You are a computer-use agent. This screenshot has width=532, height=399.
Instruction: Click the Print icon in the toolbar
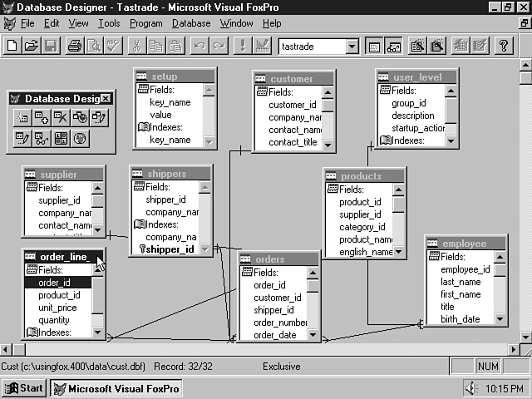tap(74, 46)
